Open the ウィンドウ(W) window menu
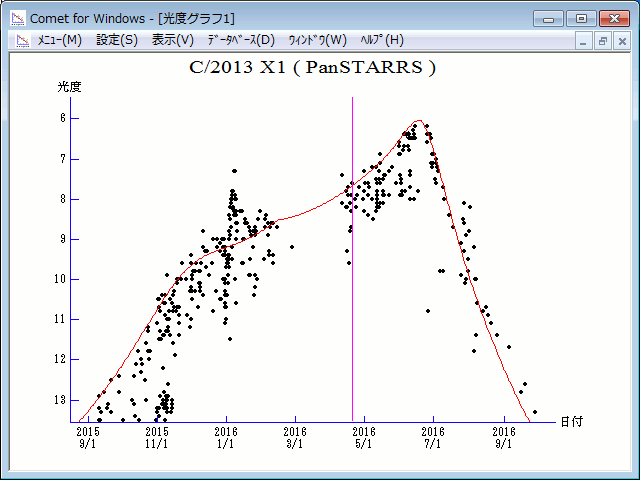 tap(317, 40)
